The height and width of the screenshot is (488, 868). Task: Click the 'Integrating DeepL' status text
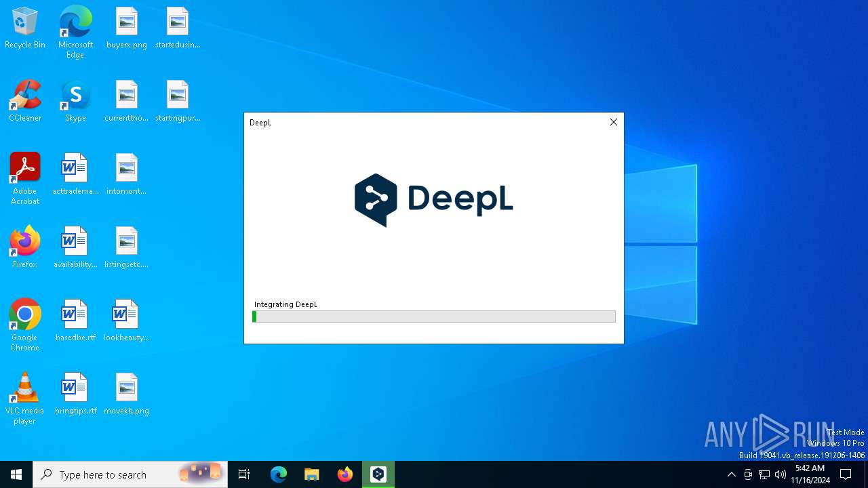(285, 304)
